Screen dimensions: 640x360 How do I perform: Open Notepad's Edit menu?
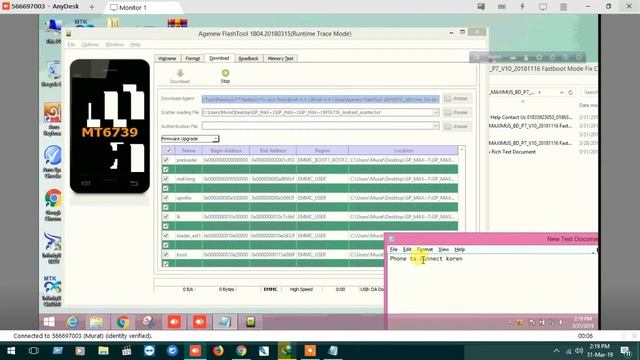[407, 249]
